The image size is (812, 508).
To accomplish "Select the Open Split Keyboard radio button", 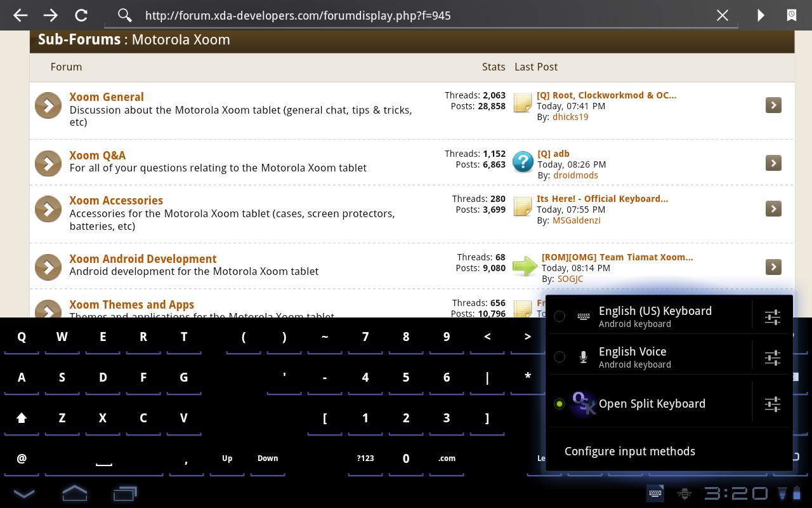I will [560, 403].
